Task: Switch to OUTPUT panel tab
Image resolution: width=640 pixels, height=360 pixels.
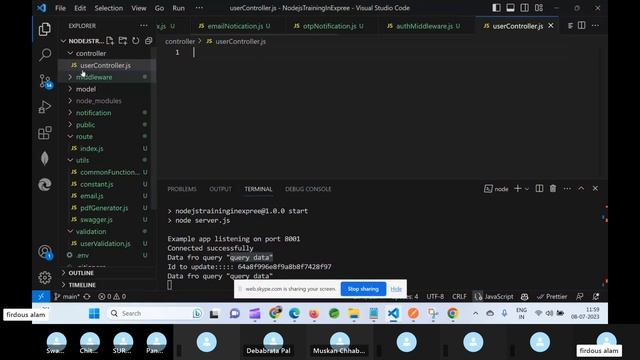Action: coord(220,189)
